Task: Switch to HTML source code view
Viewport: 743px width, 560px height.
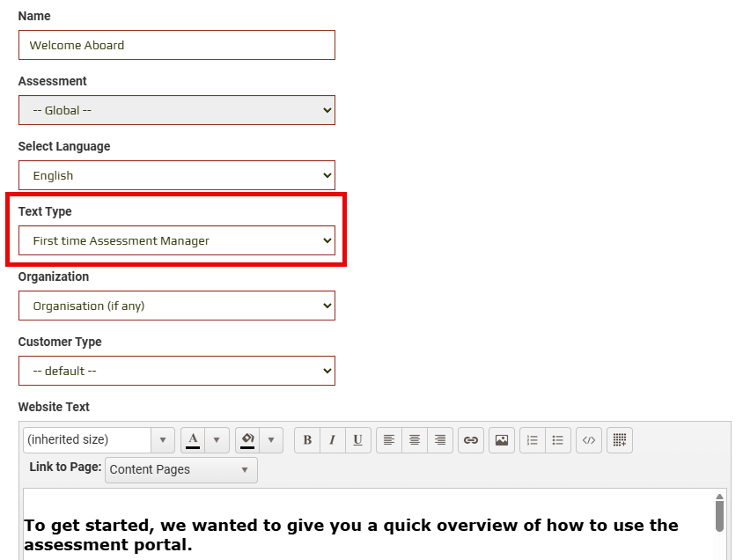Action: click(x=589, y=440)
